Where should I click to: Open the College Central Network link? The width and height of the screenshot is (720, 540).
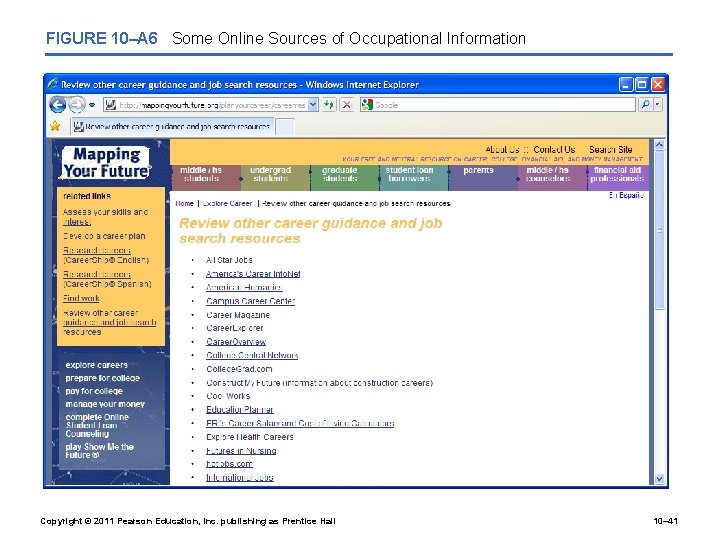click(252, 355)
